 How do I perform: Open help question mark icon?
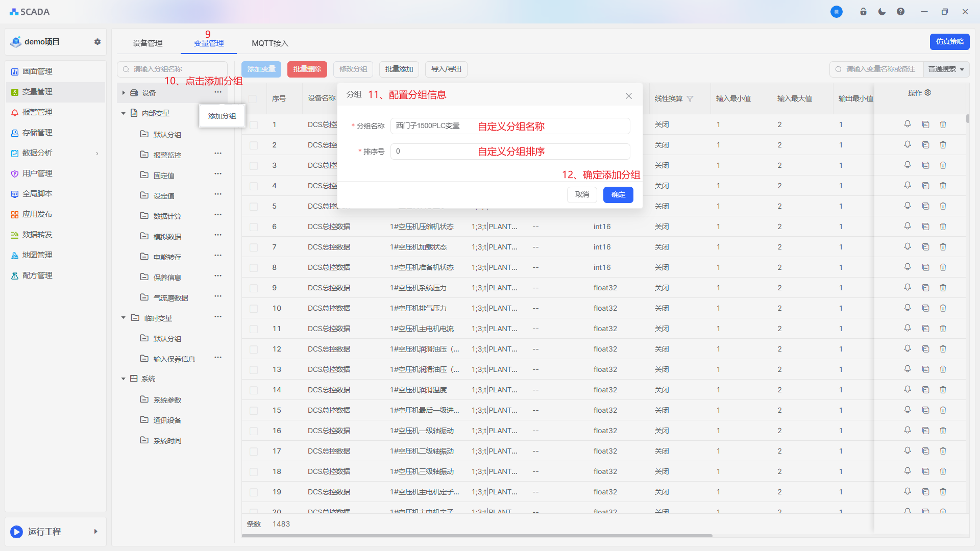[x=900, y=12]
